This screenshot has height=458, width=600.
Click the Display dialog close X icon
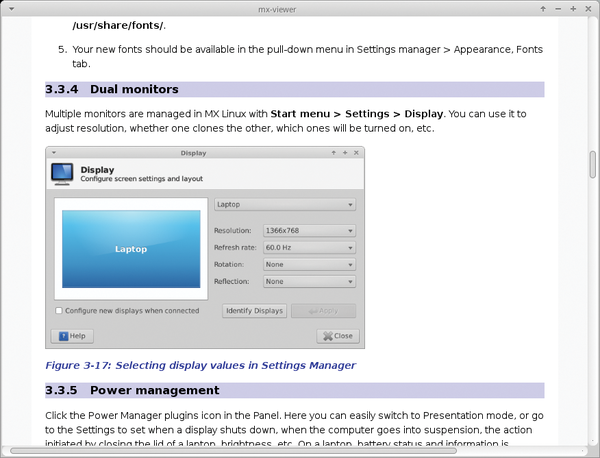click(356, 153)
